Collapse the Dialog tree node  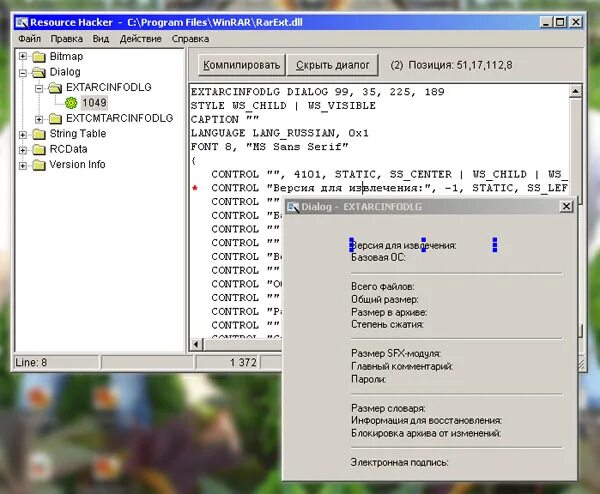coord(23,72)
